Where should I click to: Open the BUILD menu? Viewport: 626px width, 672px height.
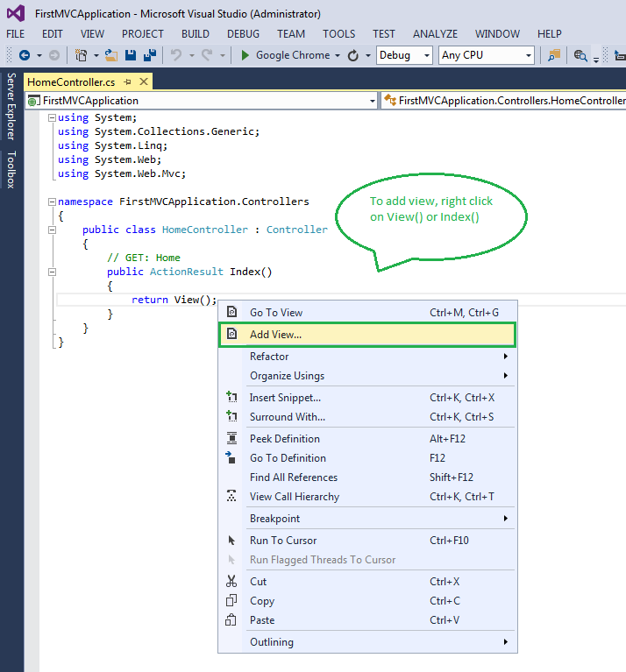[196, 34]
